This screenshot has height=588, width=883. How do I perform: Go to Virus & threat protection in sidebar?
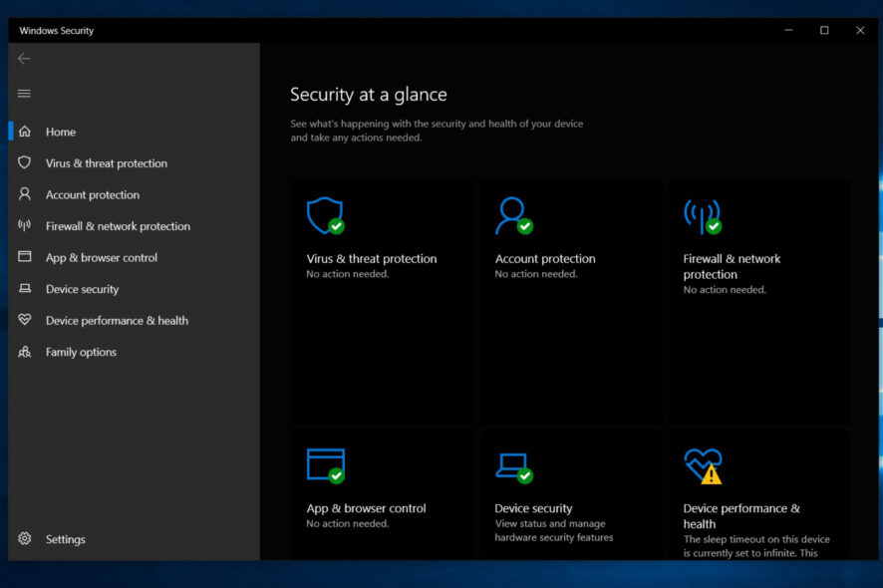coord(134,163)
